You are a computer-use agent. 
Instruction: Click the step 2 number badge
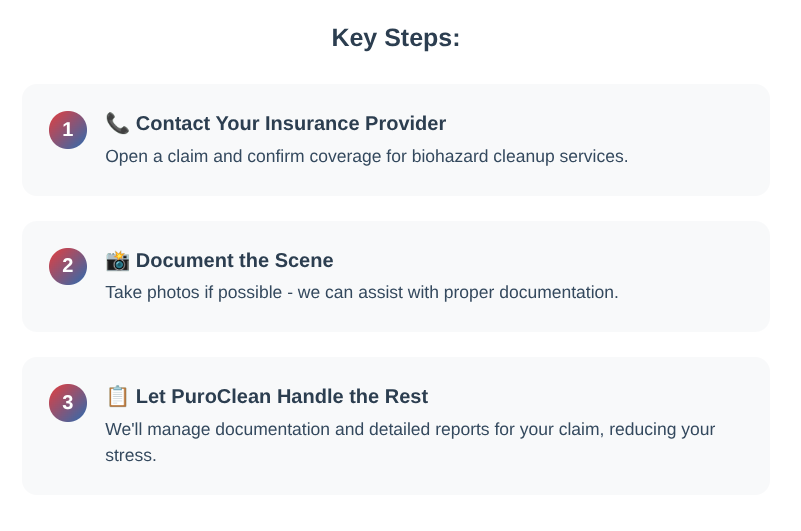coord(68,266)
